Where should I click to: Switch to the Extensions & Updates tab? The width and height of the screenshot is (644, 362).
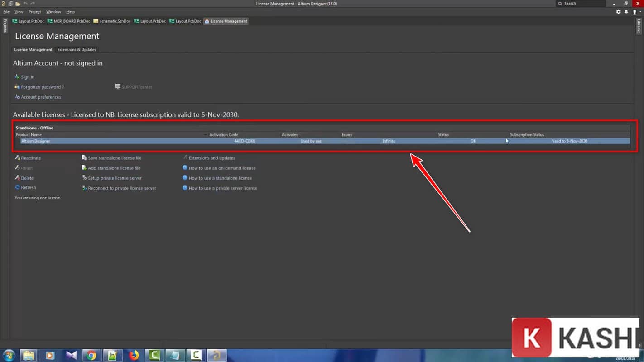coord(77,50)
